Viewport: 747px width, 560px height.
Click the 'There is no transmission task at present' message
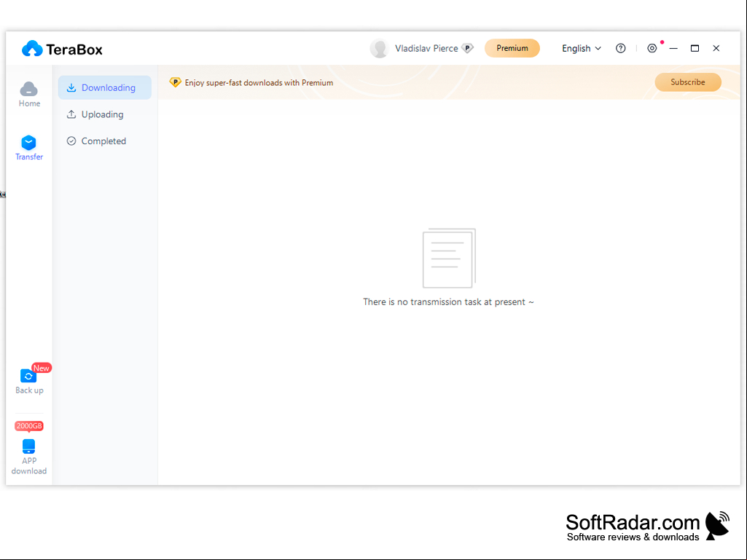(x=448, y=302)
